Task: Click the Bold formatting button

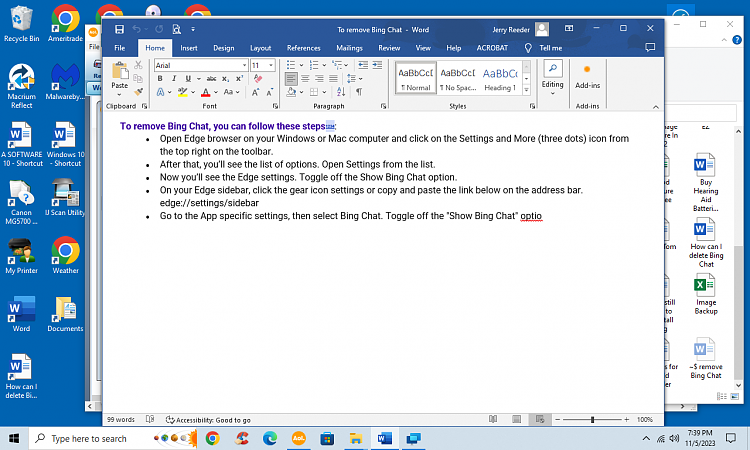Action: coord(160,79)
